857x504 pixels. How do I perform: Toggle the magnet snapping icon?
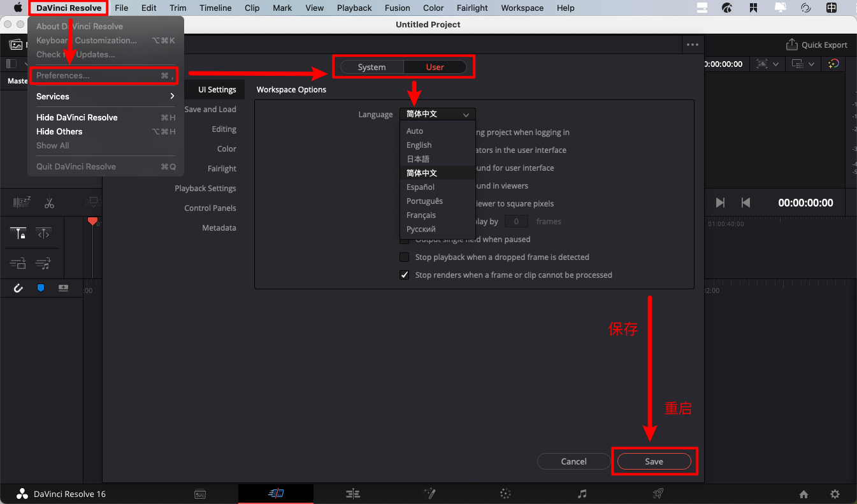(x=18, y=288)
